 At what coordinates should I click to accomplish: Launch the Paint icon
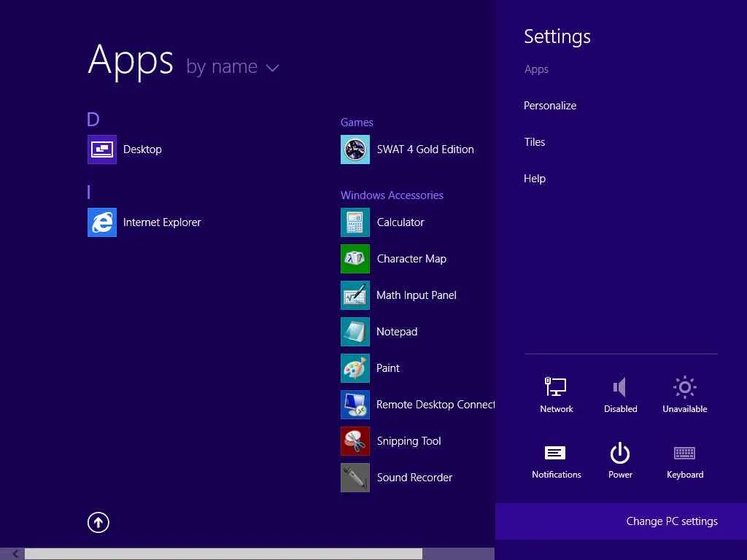(x=355, y=368)
